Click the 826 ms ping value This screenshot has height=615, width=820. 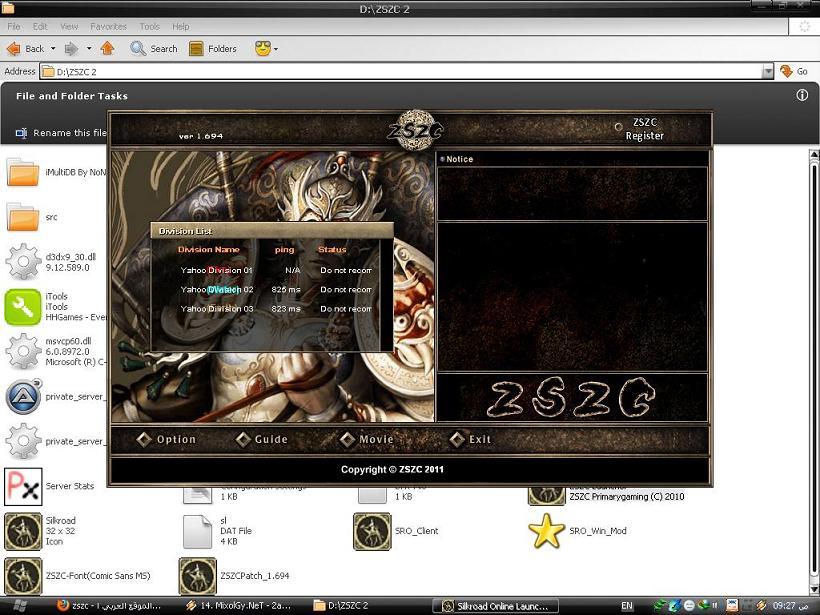click(286, 289)
